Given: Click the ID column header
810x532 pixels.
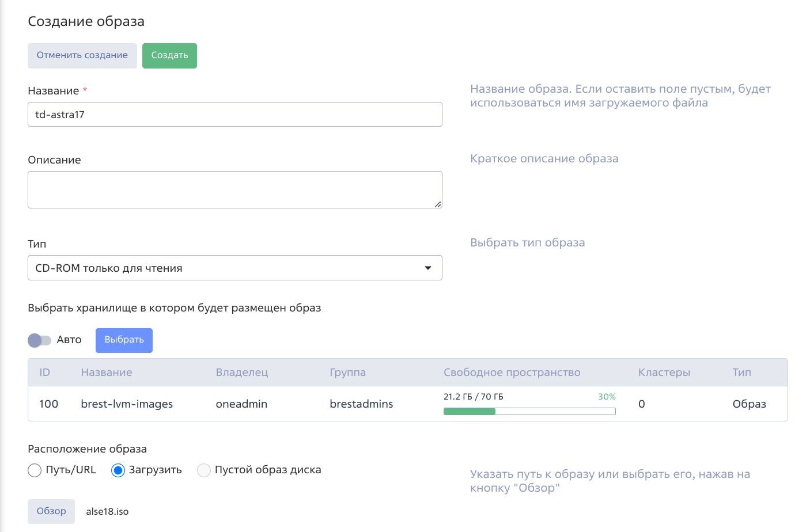Looking at the screenshot, I should click(x=45, y=373).
